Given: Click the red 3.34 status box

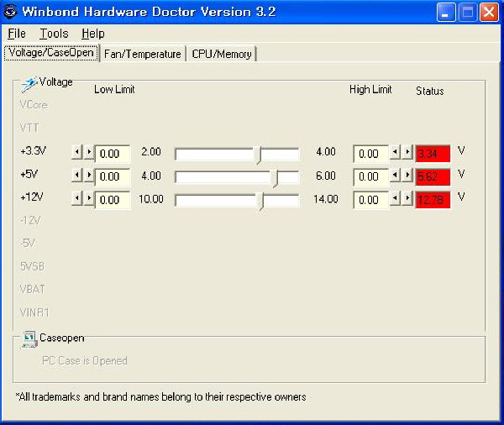Looking at the screenshot, I should [x=433, y=154].
